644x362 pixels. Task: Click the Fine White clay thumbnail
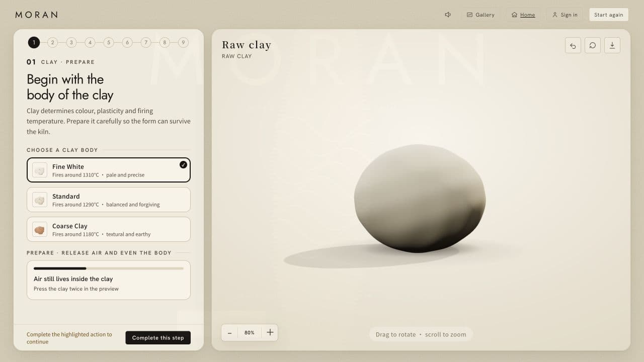[40, 170]
